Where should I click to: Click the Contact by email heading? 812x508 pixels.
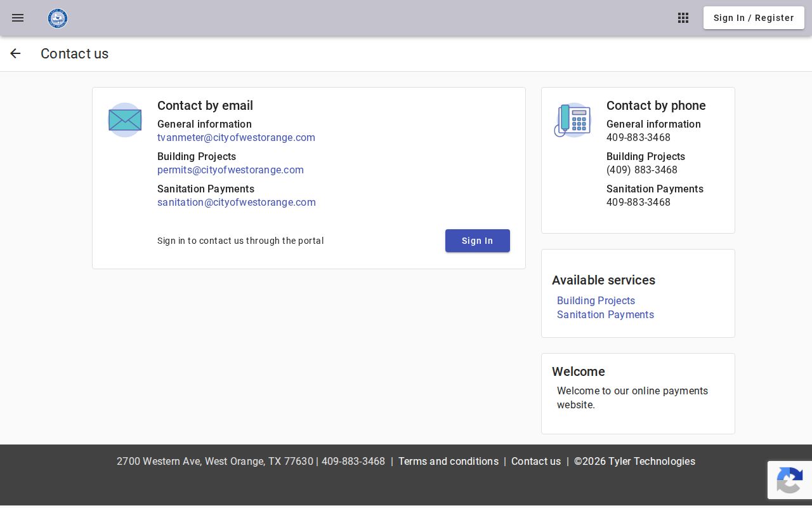[x=205, y=105]
